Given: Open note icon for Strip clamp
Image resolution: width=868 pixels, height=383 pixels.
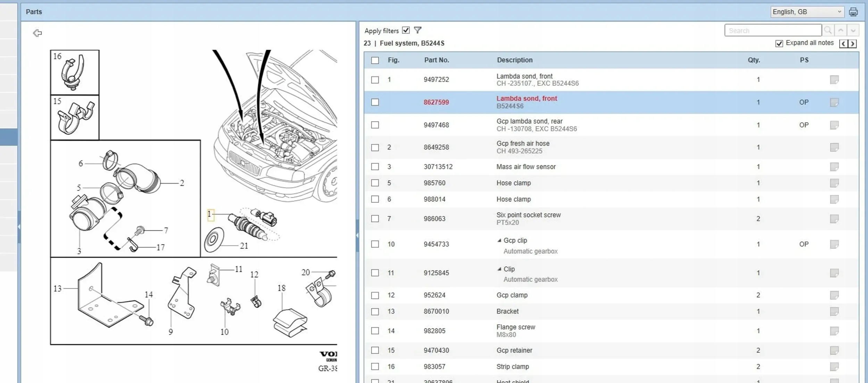Looking at the screenshot, I should (834, 366).
